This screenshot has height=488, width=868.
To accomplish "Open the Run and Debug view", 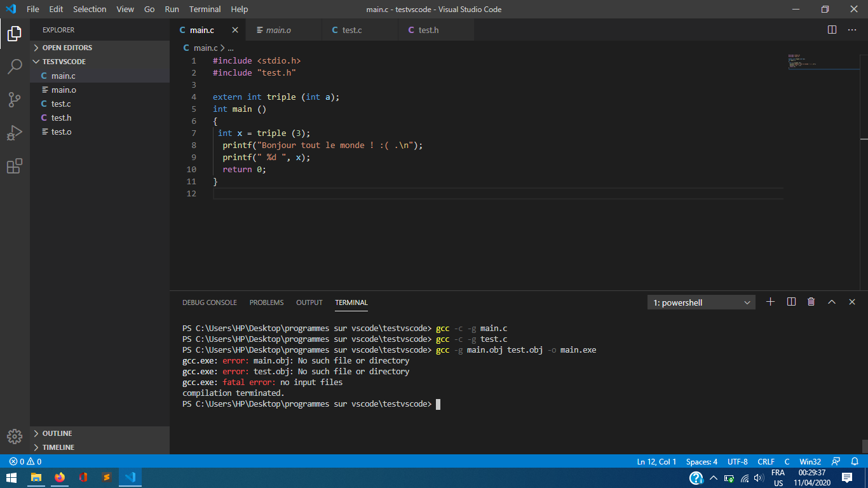I will coord(15,133).
